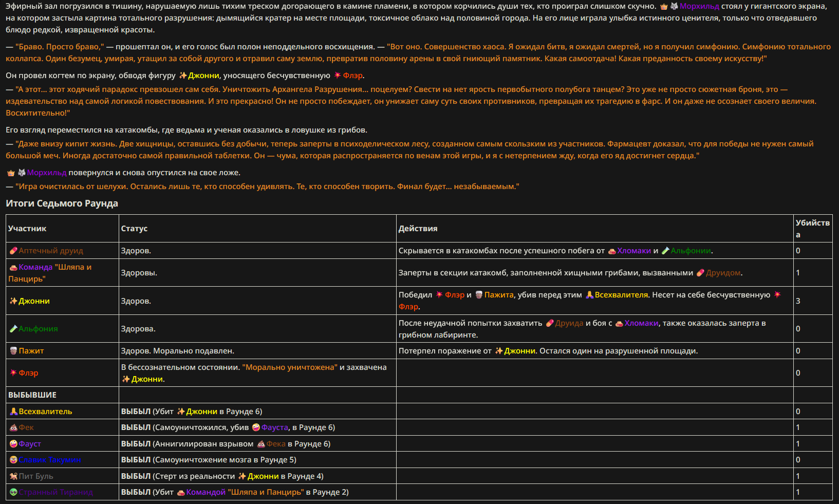Select the participant name "Аптечный друид"
This screenshot has width=839, height=504.
[x=51, y=251]
